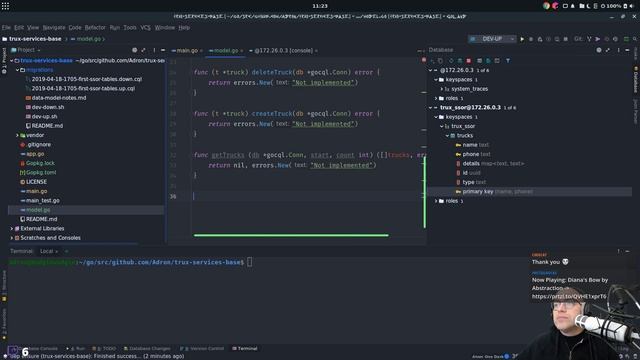Add a new terminal tab with the plus

coord(66,251)
